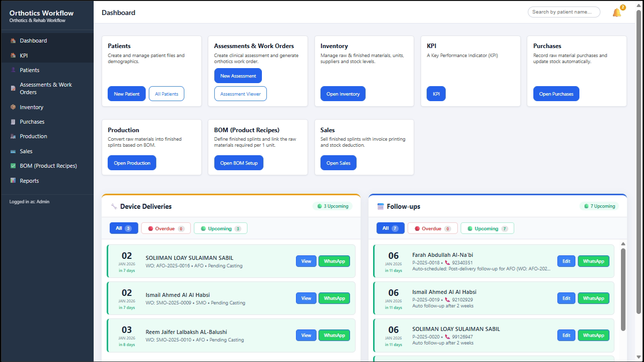Select BOM (Product Recipes) checkmark icon in sidebar
644x362 pixels.
coord(13,166)
